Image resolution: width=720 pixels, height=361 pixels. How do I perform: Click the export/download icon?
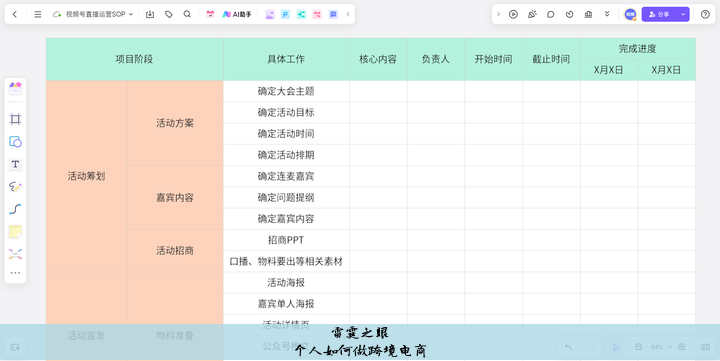[150, 14]
